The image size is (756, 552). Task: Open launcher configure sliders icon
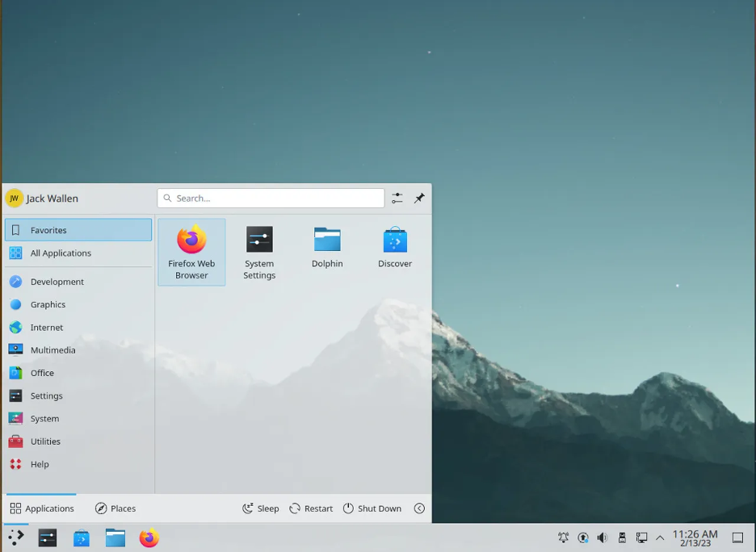coord(397,198)
